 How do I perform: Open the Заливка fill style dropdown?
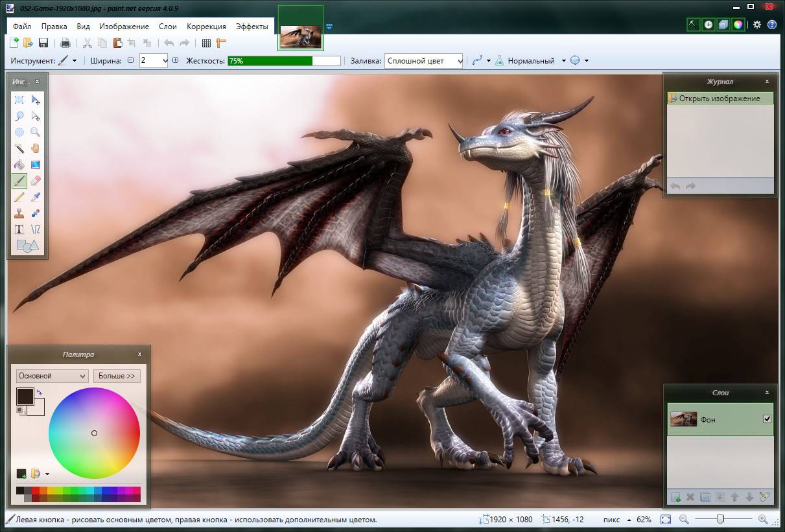pyautogui.click(x=460, y=60)
